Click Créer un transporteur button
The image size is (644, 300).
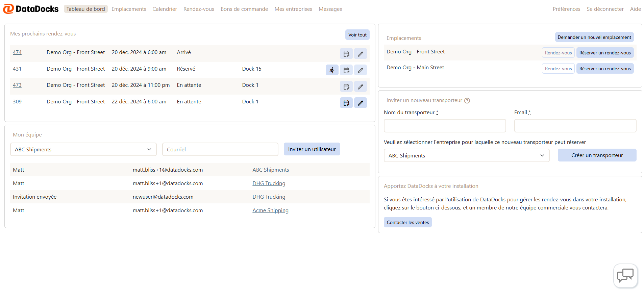pos(597,155)
